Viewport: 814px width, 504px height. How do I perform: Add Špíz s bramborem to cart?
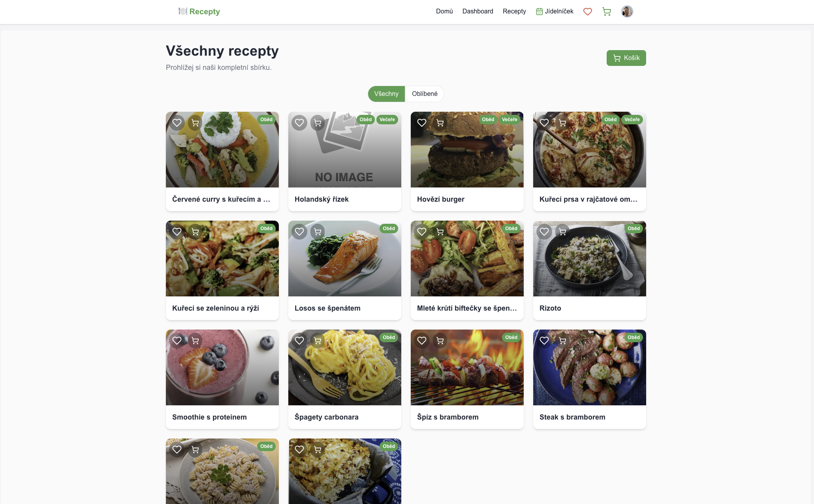440,341
